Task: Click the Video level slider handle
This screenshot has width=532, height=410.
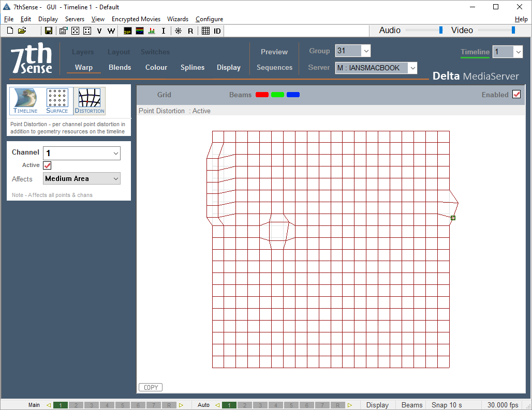Action: [x=513, y=30]
